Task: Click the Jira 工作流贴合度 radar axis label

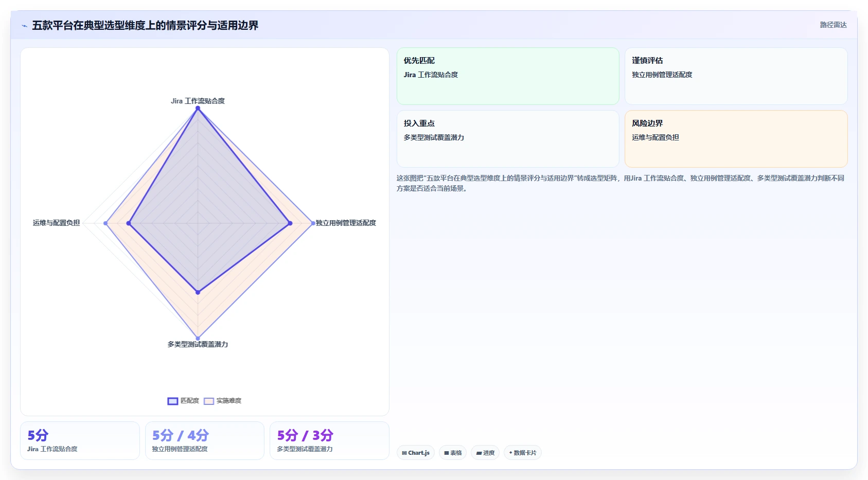Action: [x=198, y=101]
